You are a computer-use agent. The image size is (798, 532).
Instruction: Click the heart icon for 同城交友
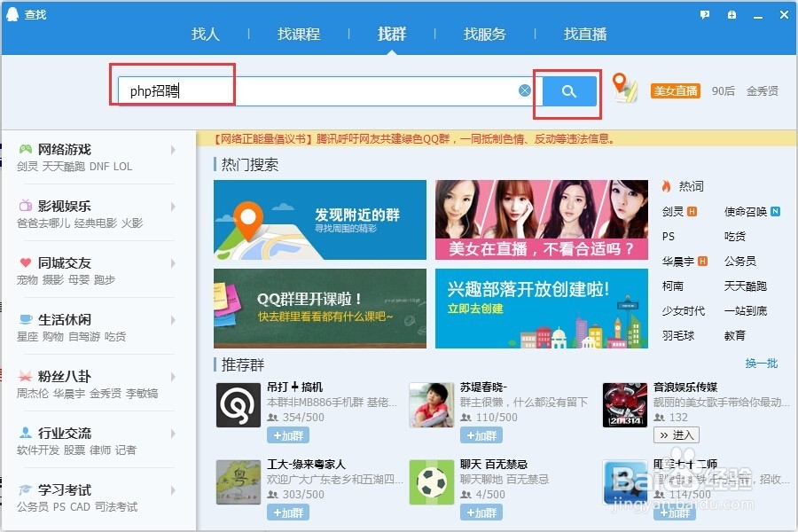pos(26,262)
